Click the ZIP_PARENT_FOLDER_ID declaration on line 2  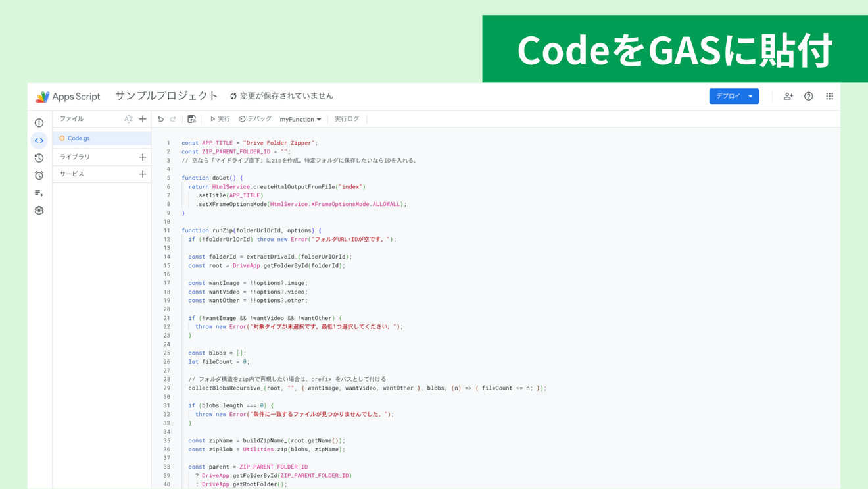point(236,151)
